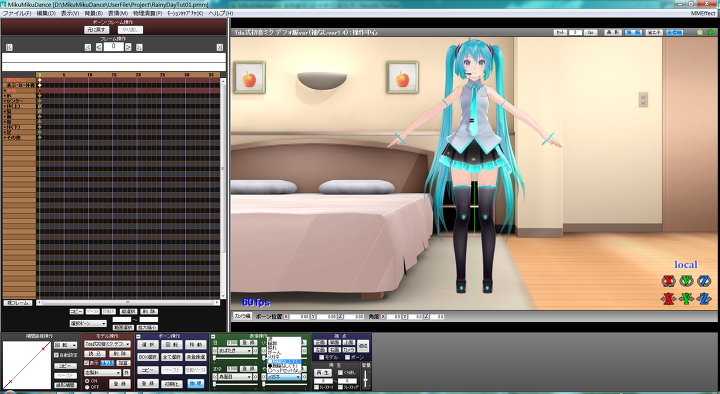This screenshot has height=394, width=720.
Task: Click the lower blue Z move axis icon
Action: 704,299
